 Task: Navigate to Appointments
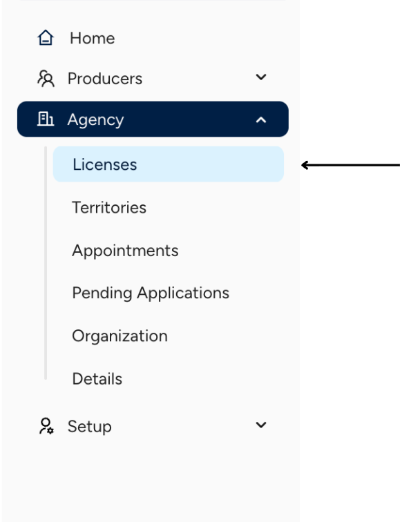coord(125,250)
